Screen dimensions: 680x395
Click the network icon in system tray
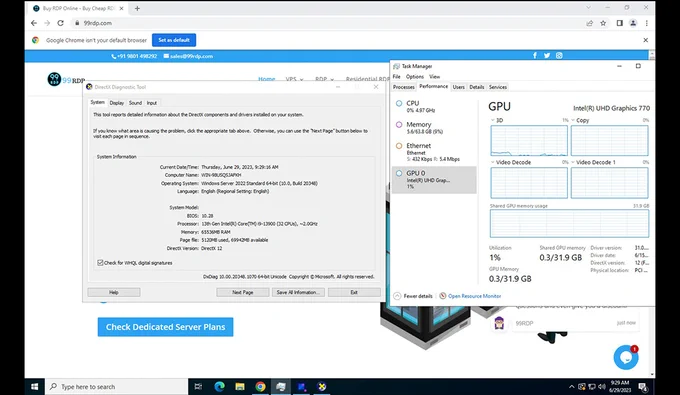592,386
